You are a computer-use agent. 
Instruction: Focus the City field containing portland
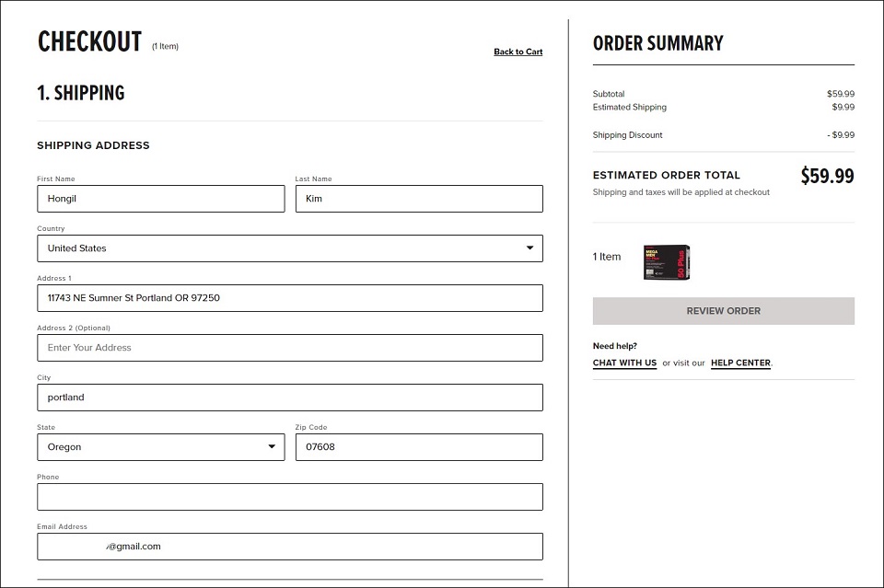click(289, 398)
